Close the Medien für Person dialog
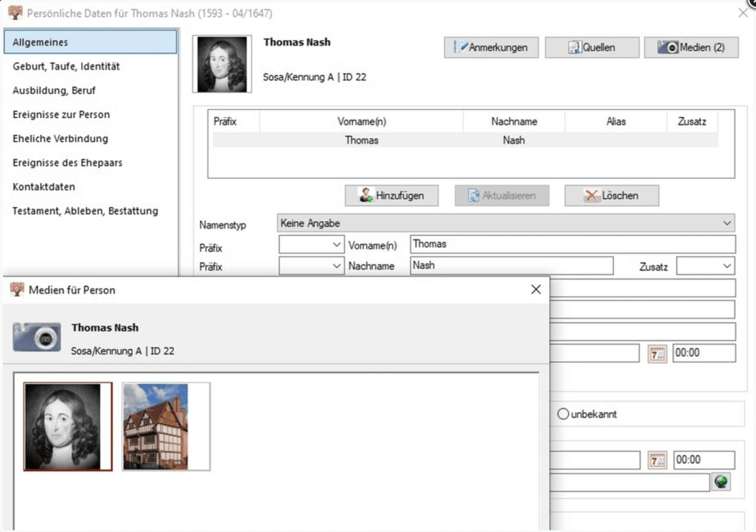 pos(536,290)
